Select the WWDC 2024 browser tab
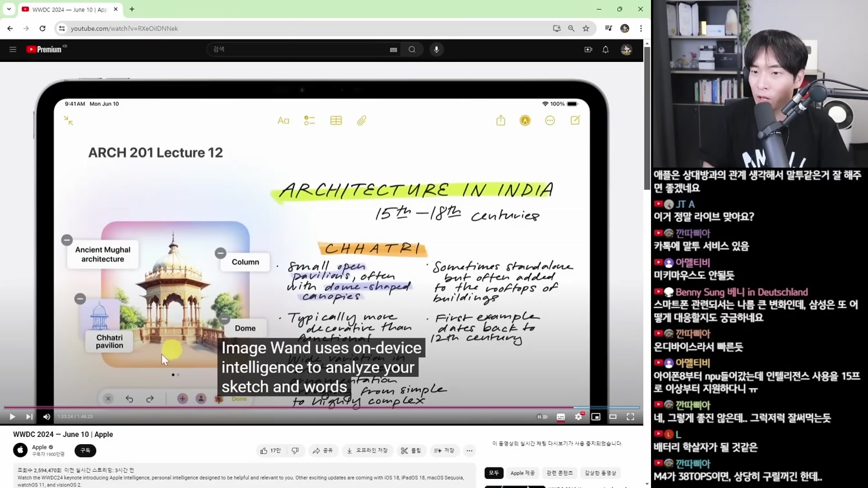 click(69, 9)
